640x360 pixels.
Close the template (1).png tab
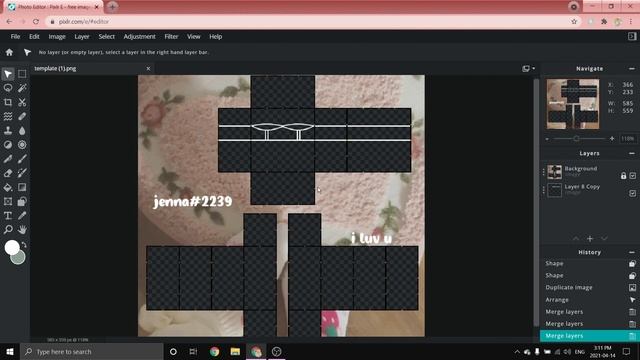pyautogui.click(x=148, y=69)
